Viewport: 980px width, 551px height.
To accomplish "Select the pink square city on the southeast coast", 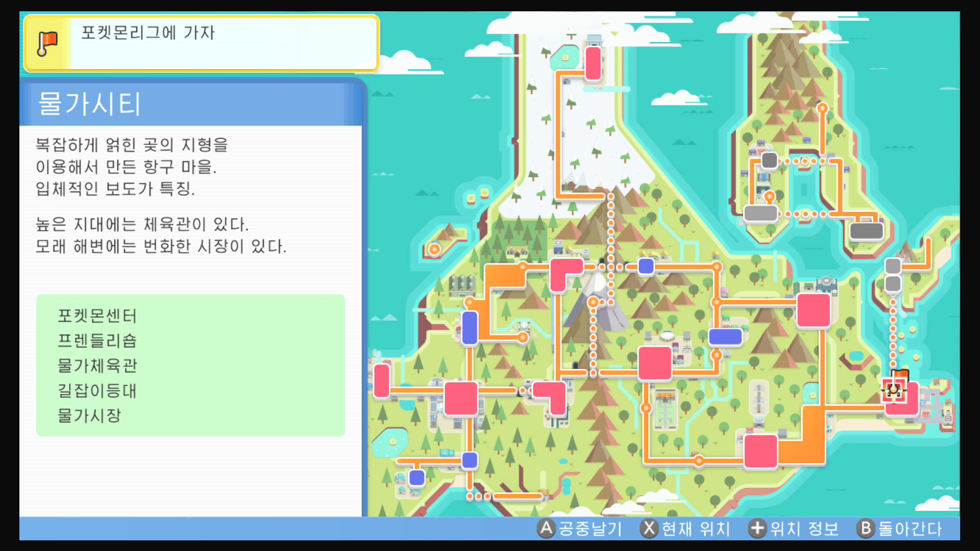I will coord(761,451).
